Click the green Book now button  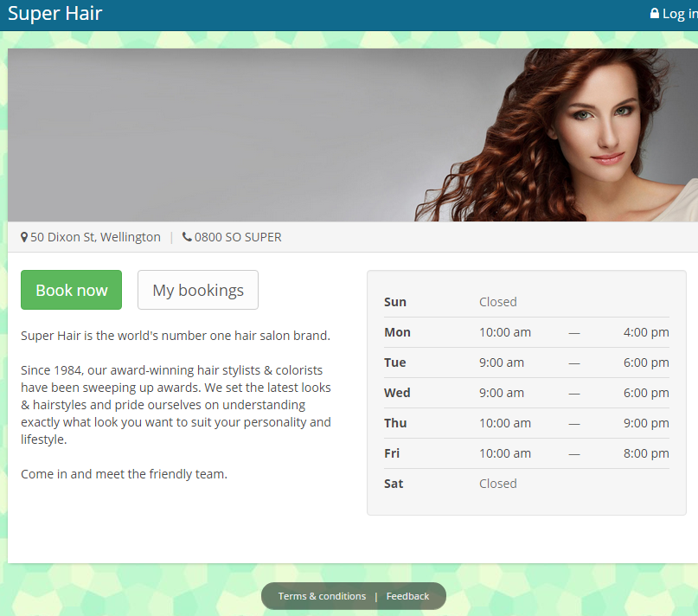[x=71, y=290]
